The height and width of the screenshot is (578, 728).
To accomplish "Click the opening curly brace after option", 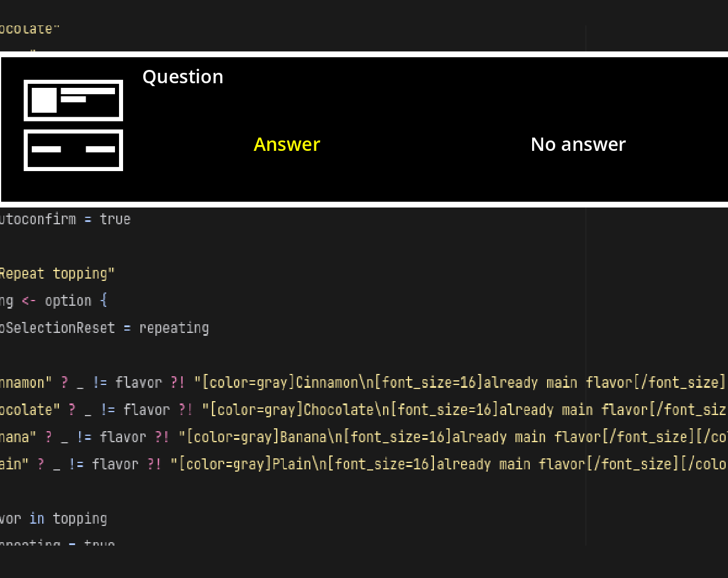I will click(x=103, y=301).
